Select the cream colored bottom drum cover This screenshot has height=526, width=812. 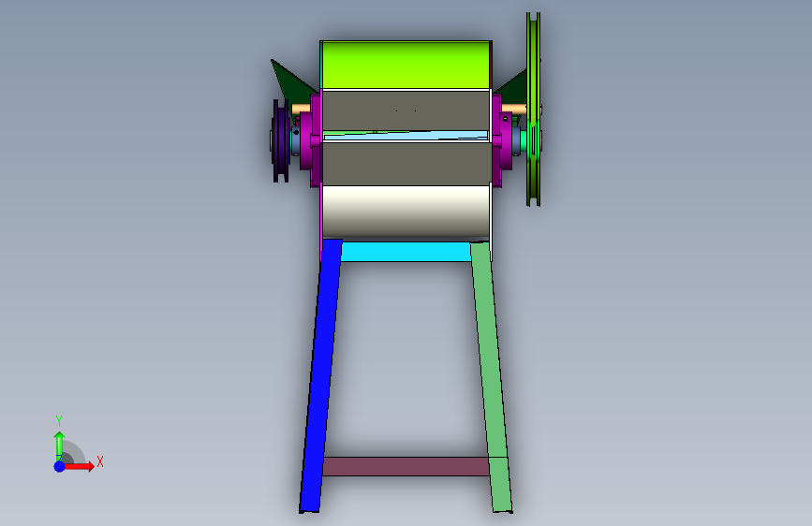point(406,212)
